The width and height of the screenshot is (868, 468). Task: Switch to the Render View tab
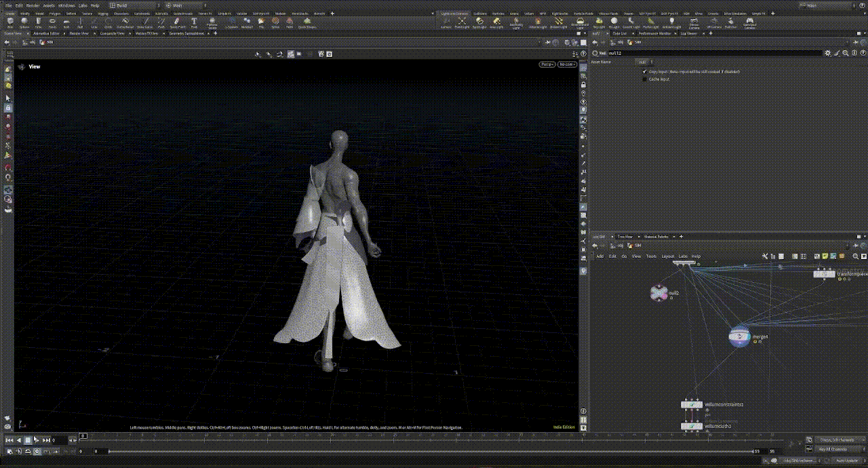(79, 33)
